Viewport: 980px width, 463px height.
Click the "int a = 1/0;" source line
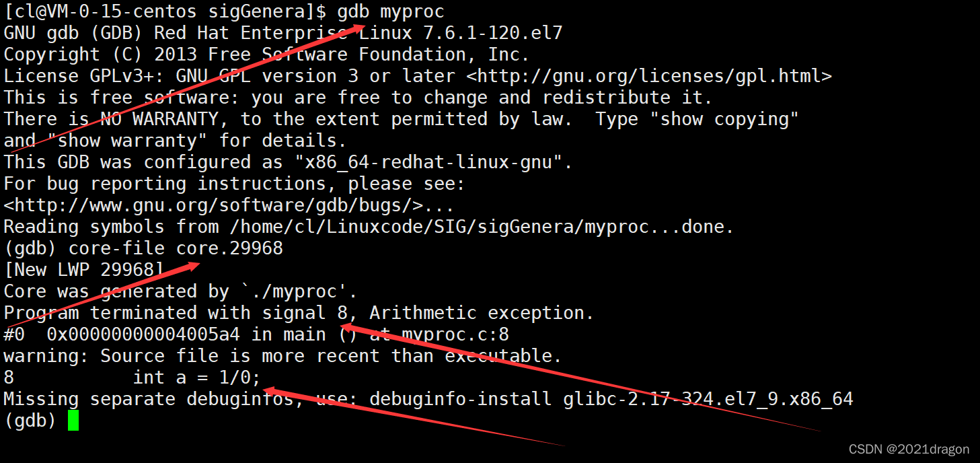click(x=196, y=378)
